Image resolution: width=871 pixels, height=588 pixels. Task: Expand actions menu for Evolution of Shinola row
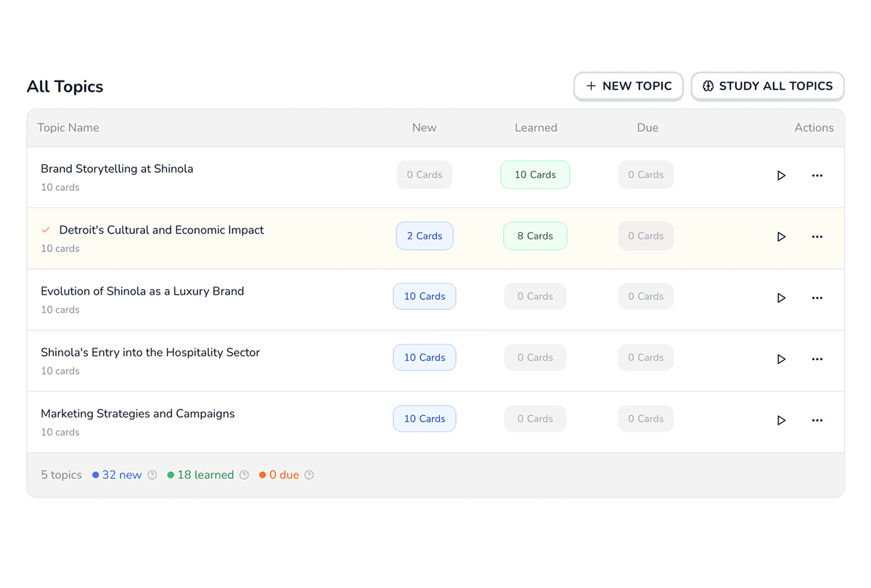pos(817,298)
